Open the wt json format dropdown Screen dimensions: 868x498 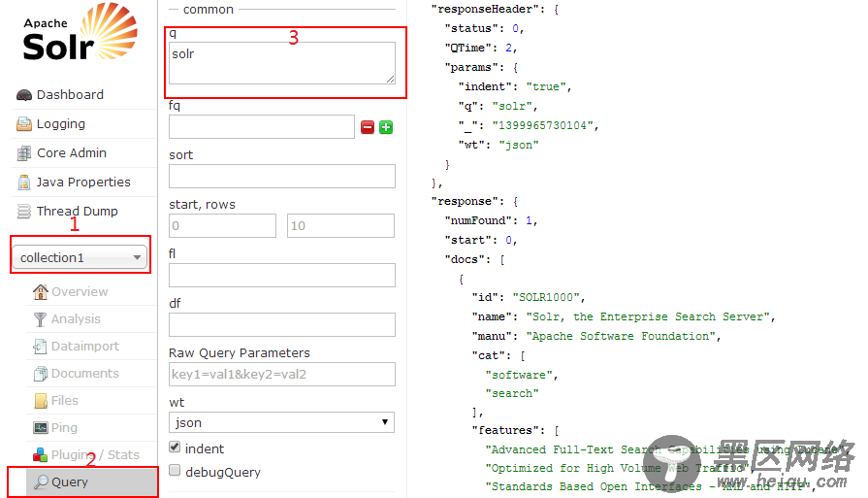282,422
